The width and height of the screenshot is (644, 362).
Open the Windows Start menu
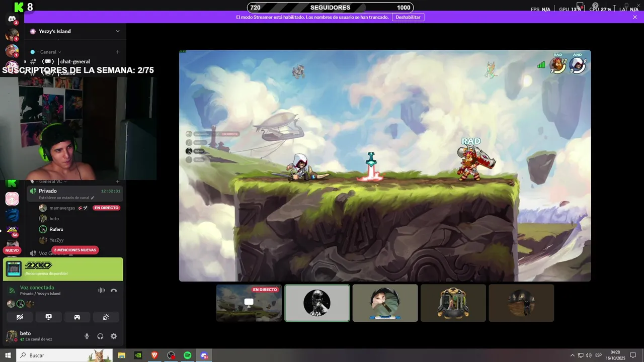(8, 355)
